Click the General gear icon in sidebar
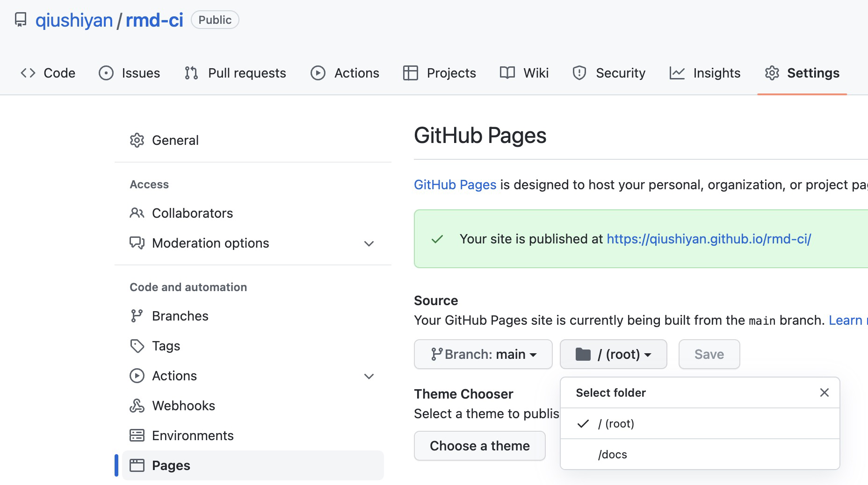Screen dimensions: 868x485 coord(137,140)
